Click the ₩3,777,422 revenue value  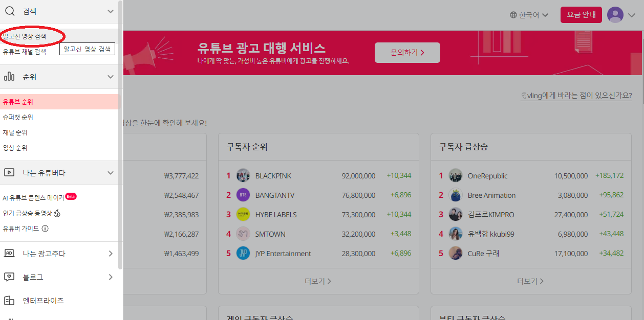click(x=181, y=176)
